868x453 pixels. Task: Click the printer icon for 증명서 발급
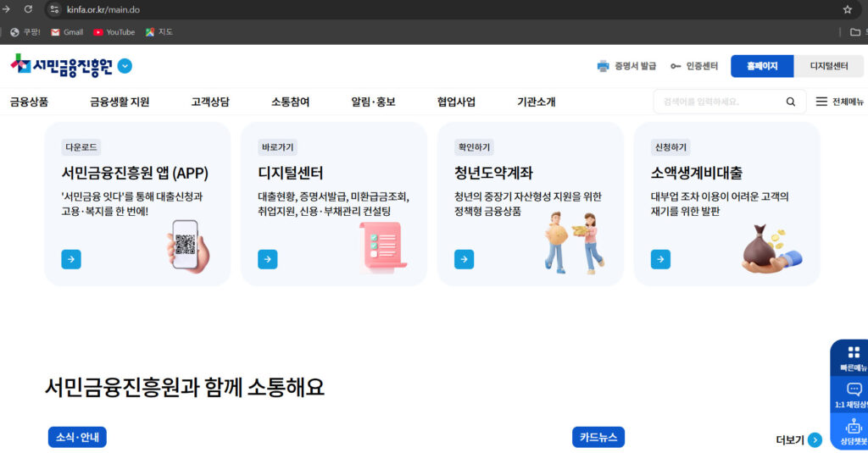603,66
